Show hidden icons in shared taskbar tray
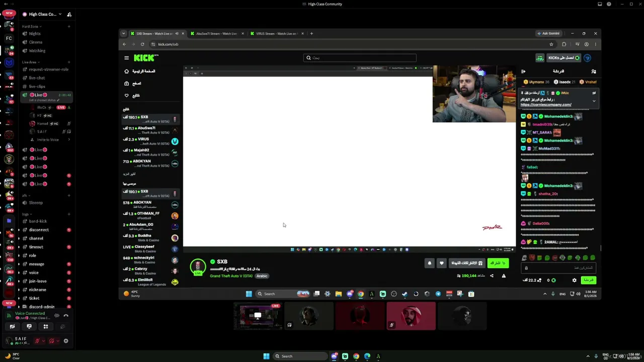Viewport: 644px width, 362px height. point(545,294)
